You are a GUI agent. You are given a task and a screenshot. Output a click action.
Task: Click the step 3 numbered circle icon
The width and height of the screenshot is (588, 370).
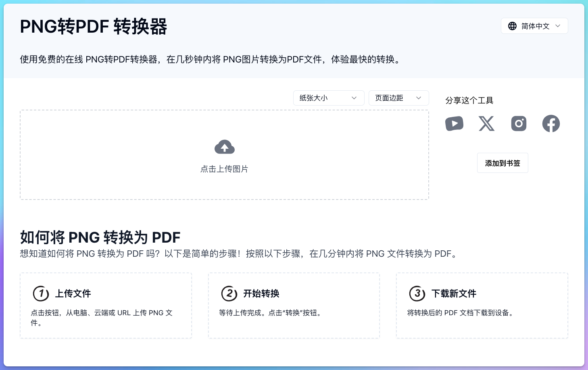click(x=417, y=294)
